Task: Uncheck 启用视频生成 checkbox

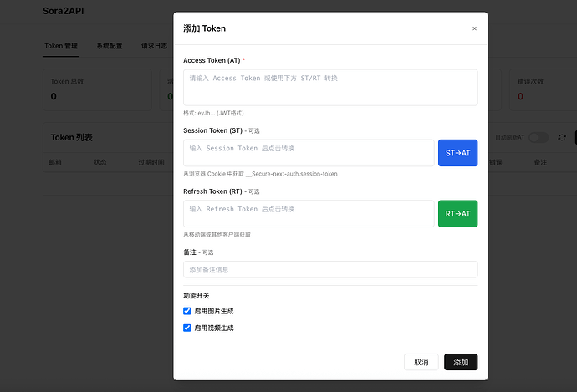Action: (x=187, y=328)
